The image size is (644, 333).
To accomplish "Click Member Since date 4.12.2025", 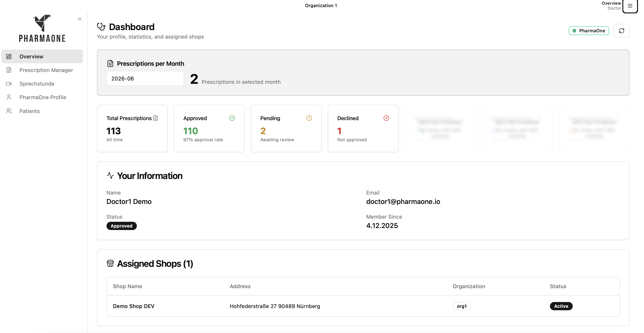I will (382, 226).
